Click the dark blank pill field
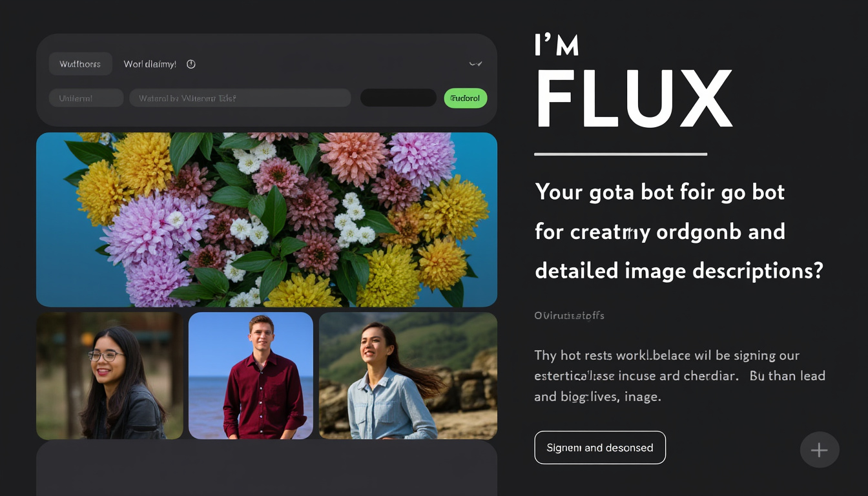 click(x=398, y=98)
